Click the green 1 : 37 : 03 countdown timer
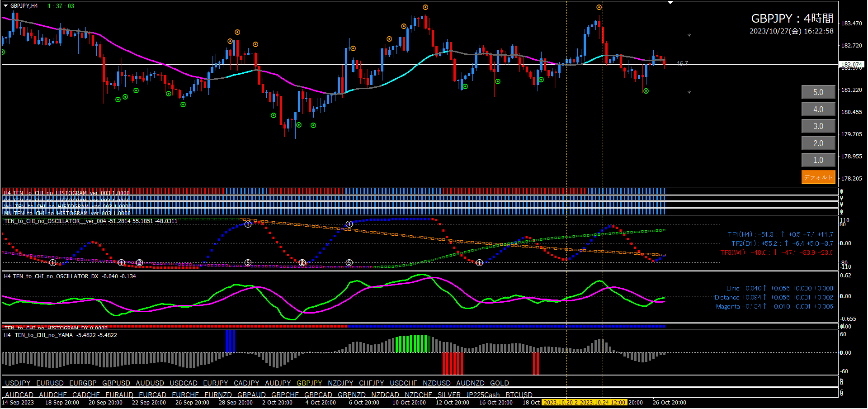The width and height of the screenshot is (868, 409). [61, 6]
